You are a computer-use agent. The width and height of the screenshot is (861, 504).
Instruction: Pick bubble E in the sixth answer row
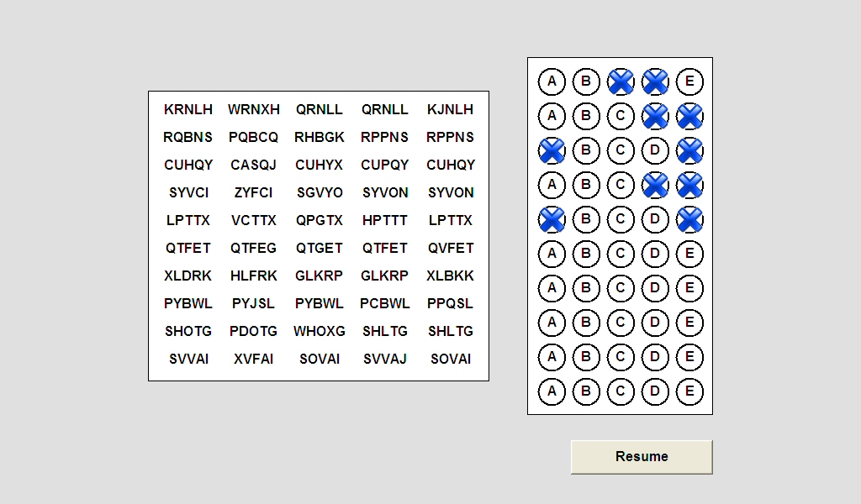(689, 254)
